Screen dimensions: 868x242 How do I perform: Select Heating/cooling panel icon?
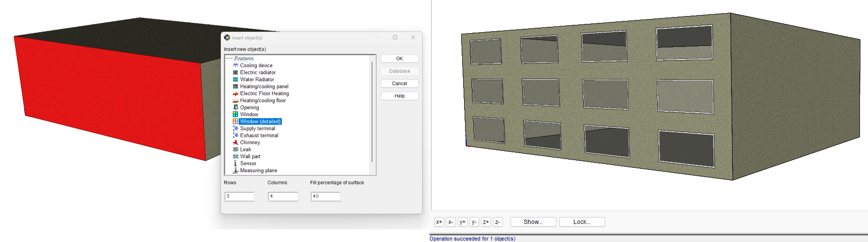pyautogui.click(x=235, y=87)
